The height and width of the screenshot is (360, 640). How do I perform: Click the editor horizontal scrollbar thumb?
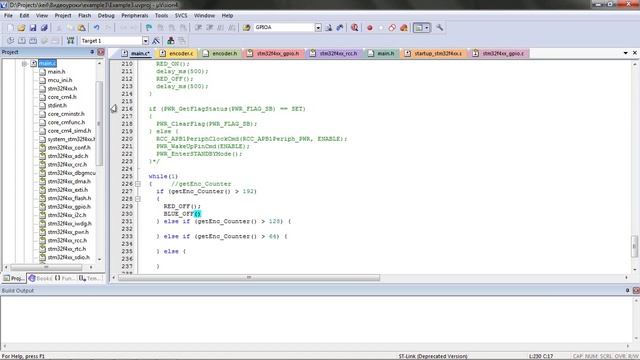coord(249,278)
